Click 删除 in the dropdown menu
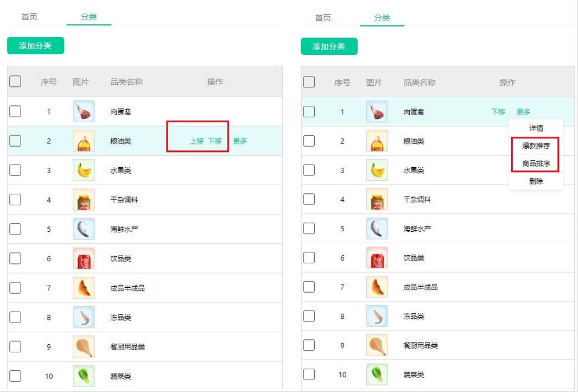This screenshot has width=578, height=392. coord(536,181)
